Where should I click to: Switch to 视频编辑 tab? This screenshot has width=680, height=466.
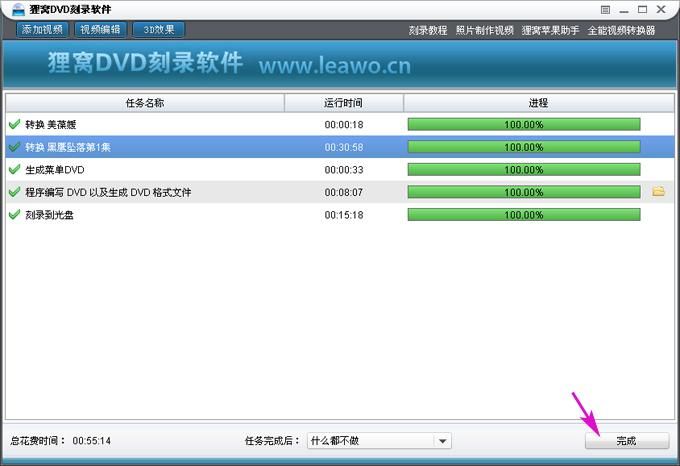coord(100,30)
